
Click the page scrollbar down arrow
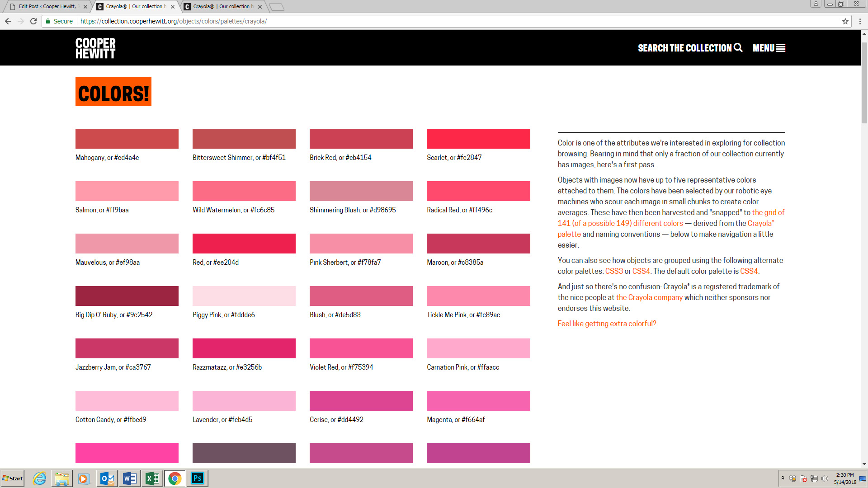[x=864, y=464]
